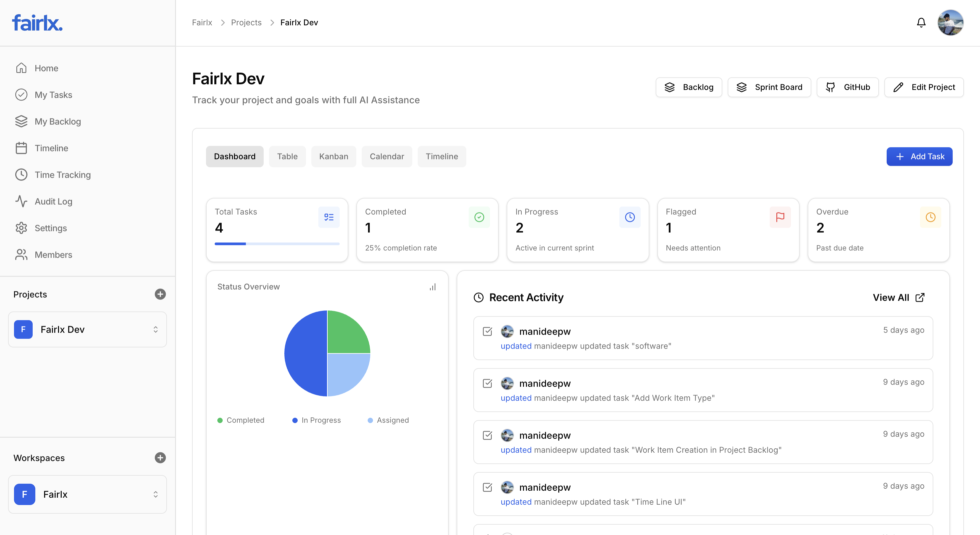Toggle the checkbox on the software activity item
Image resolution: width=980 pixels, height=535 pixels.
pos(487,331)
